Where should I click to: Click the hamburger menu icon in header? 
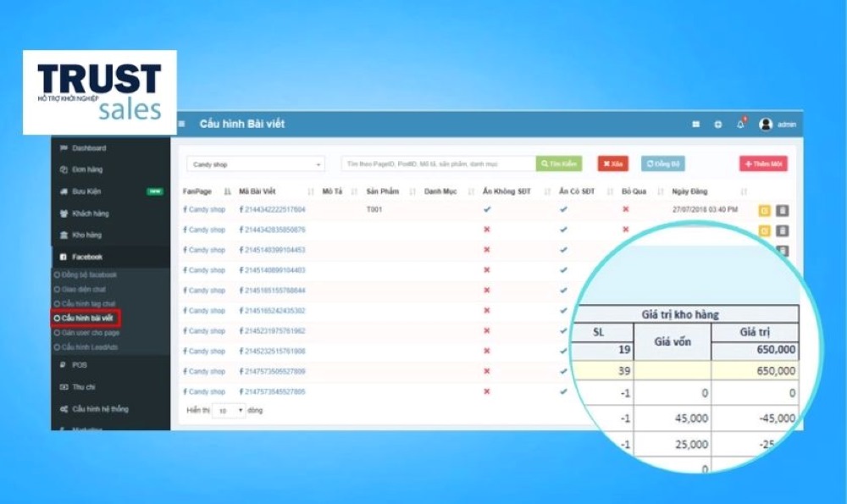(182, 125)
